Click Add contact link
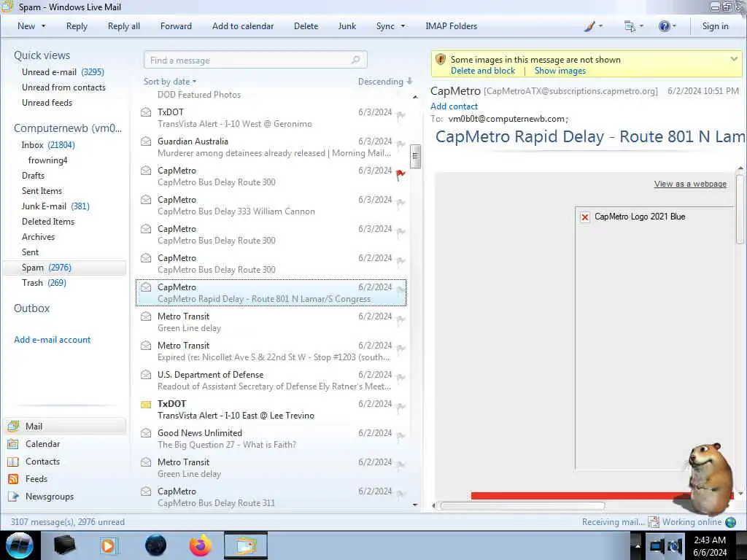Viewport: 747px width, 560px height. (x=454, y=106)
